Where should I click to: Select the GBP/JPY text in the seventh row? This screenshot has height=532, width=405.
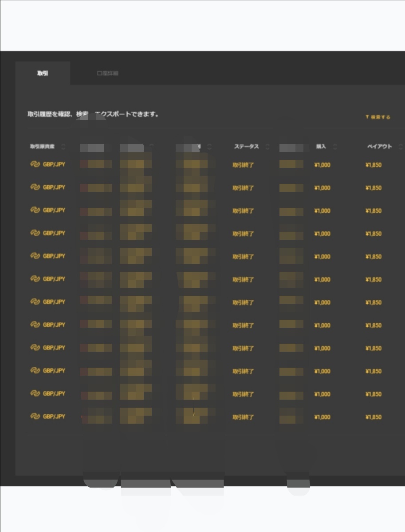(54, 302)
